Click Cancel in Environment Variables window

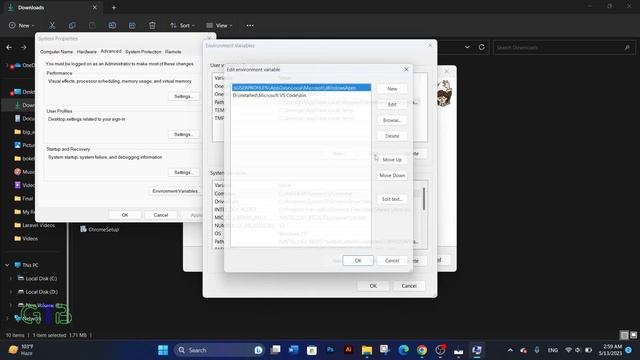coord(409,286)
